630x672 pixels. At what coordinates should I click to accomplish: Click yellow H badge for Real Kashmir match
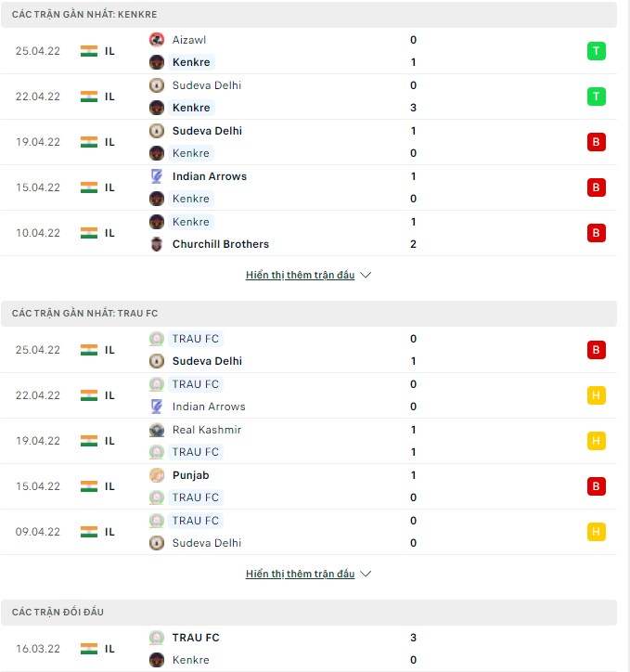pos(597,441)
